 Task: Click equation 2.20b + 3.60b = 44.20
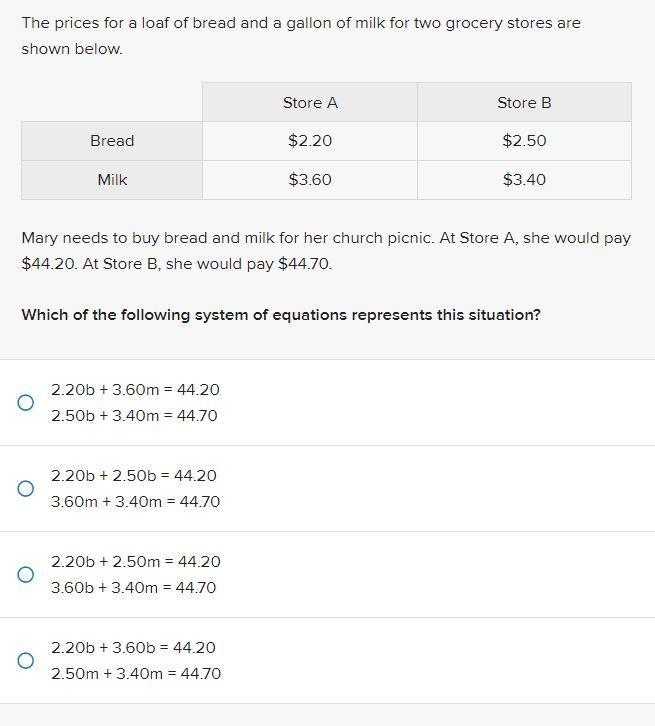click(x=133, y=648)
